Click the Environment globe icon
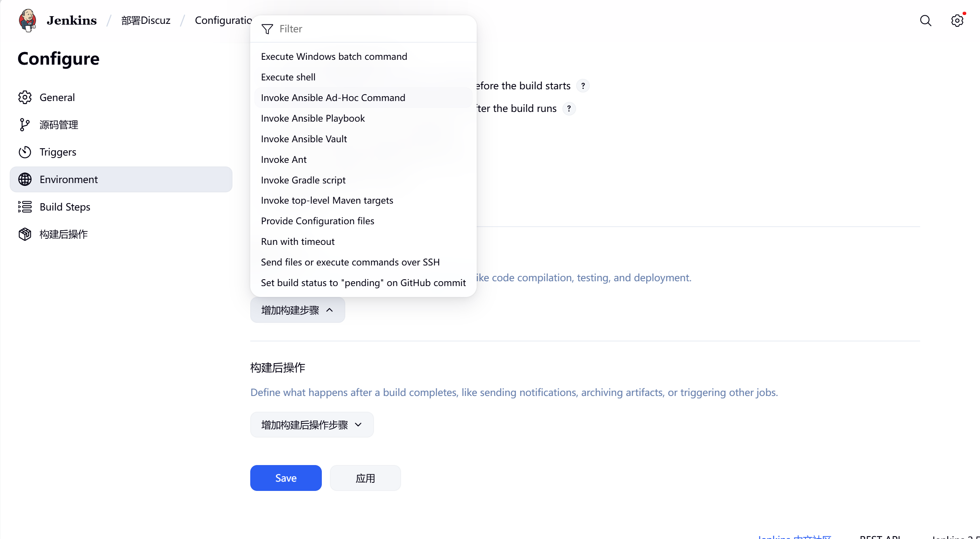The height and width of the screenshot is (539, 980). tap(25, 179)
